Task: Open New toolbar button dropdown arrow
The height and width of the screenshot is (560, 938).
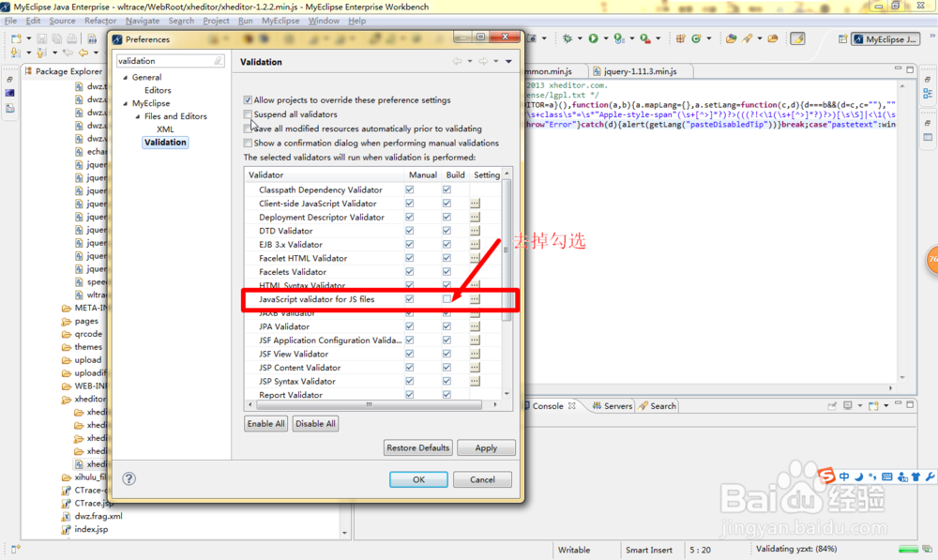Action: pyautogui.click(x=28, y=38)
